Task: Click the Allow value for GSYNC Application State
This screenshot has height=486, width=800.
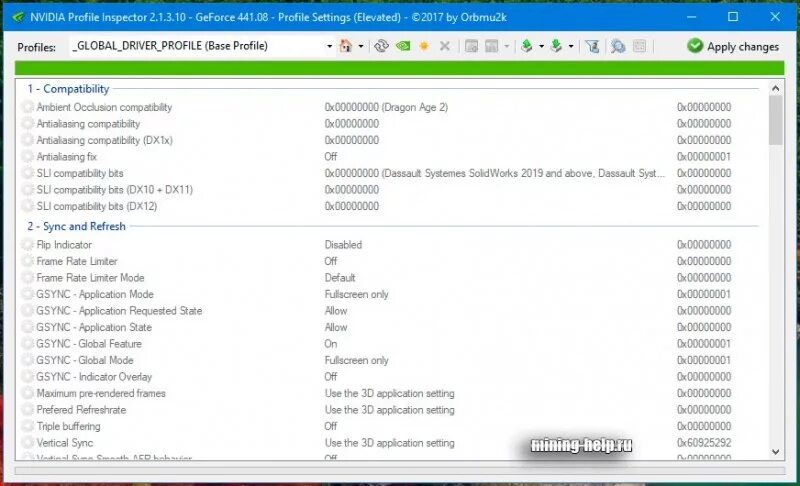Action: click(336, 327)
